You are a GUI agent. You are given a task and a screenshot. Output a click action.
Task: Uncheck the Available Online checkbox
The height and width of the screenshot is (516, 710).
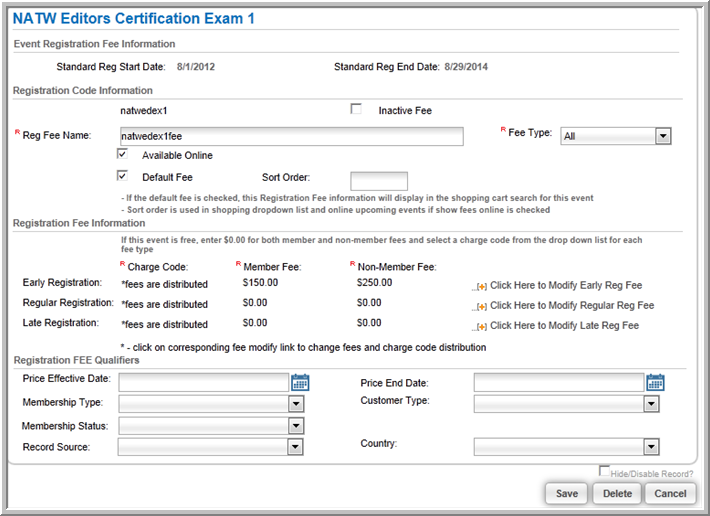click(122, 154)
